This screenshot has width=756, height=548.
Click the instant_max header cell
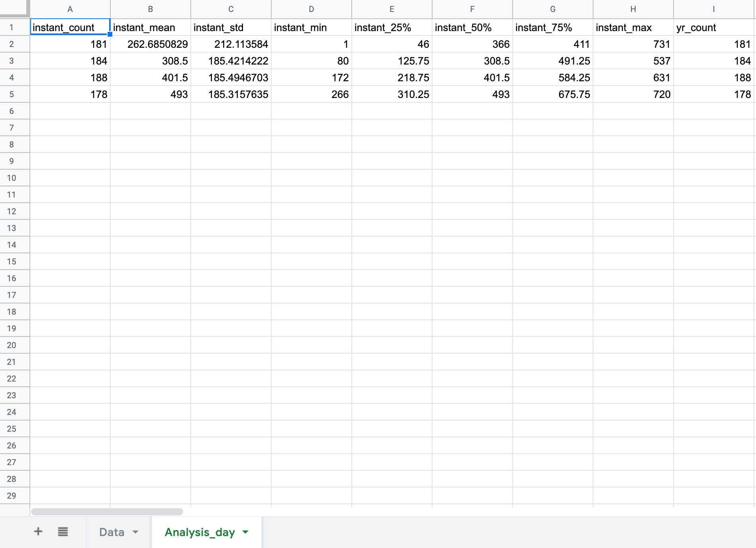tap(633, 27)
